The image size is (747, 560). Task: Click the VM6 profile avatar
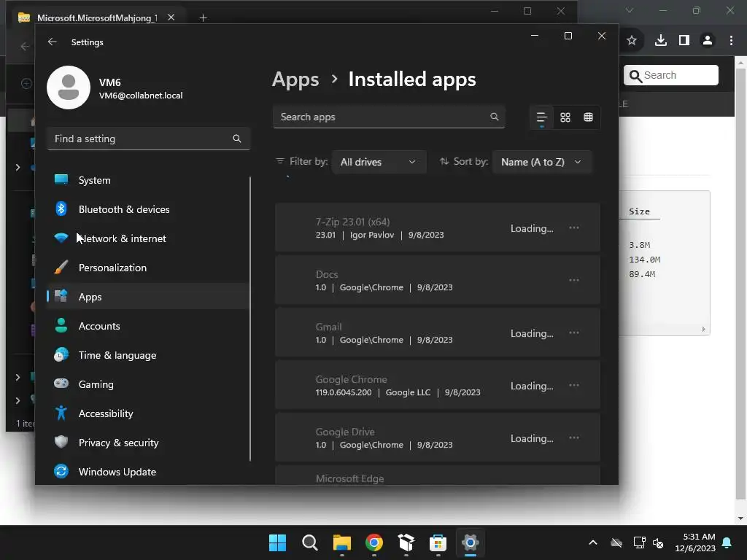69,87
